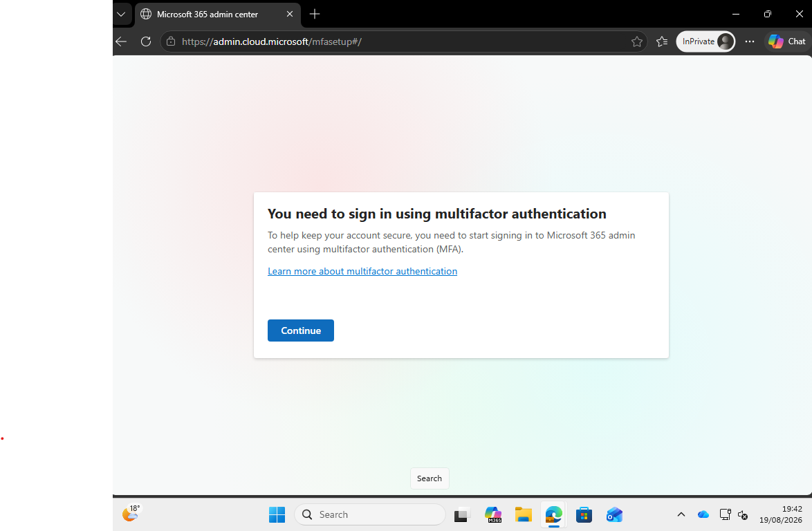Select the address bar URL field
The image size is (812, 531).
[404, 41]
